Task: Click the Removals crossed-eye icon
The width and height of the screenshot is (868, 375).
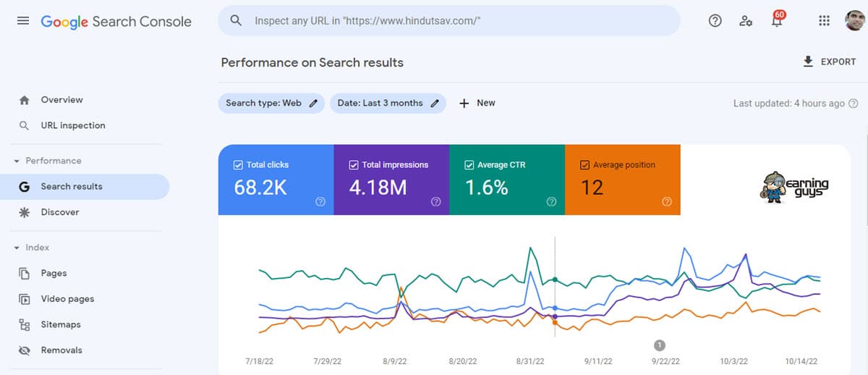Action: click(x=25, y=350)
